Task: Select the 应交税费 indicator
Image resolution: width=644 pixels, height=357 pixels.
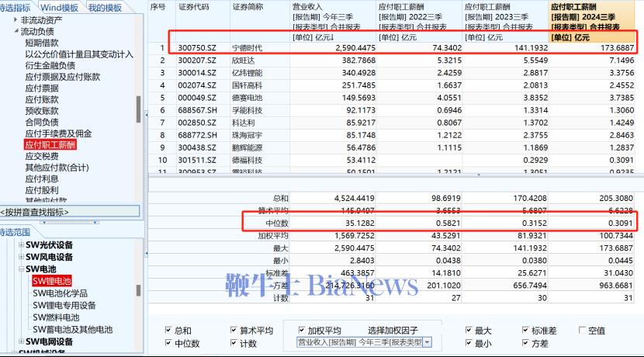Action: coord(41,155)
